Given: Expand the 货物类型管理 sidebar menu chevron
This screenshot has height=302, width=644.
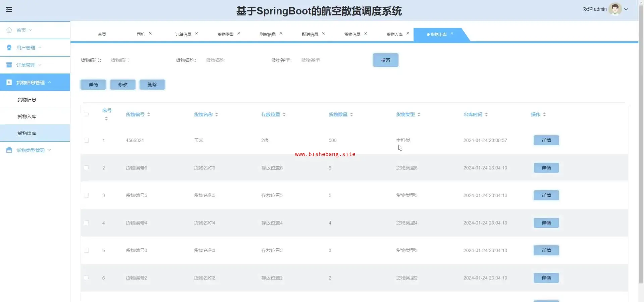Looking at the screenshot, I should [x=49, y=150].
